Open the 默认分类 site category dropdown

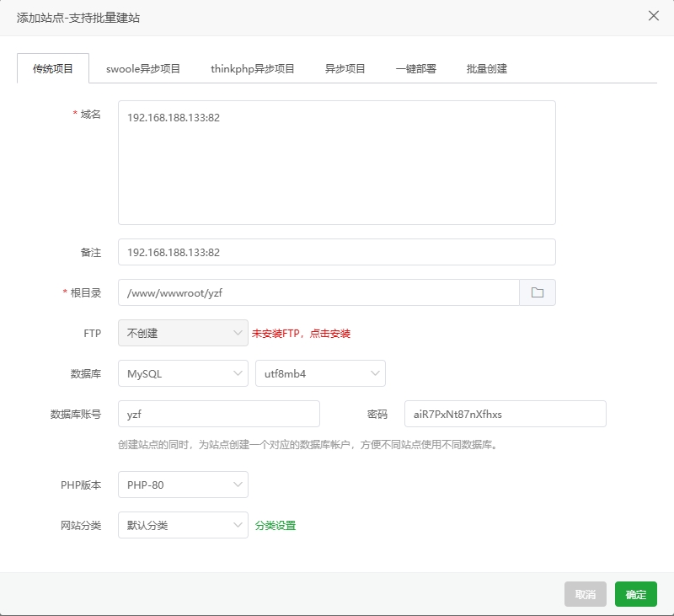coord(183,525)
